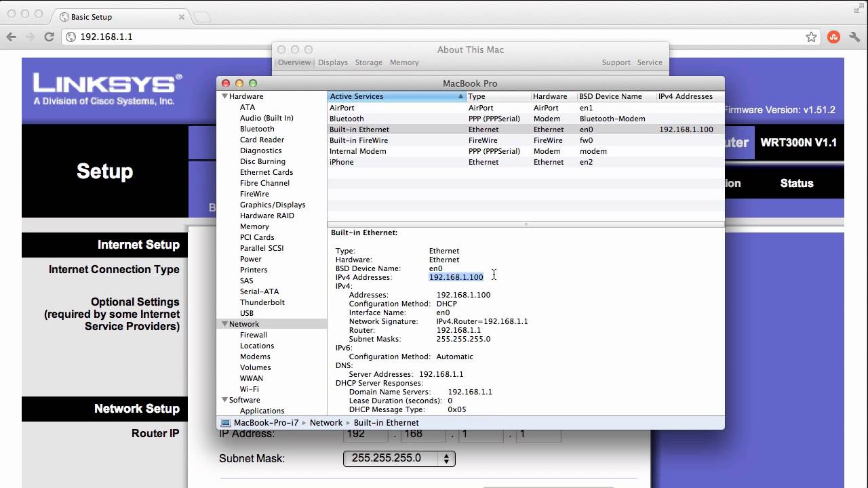Open the Chrome wrench menu icon
868x488 pixels.
click(x=854, y=37)
